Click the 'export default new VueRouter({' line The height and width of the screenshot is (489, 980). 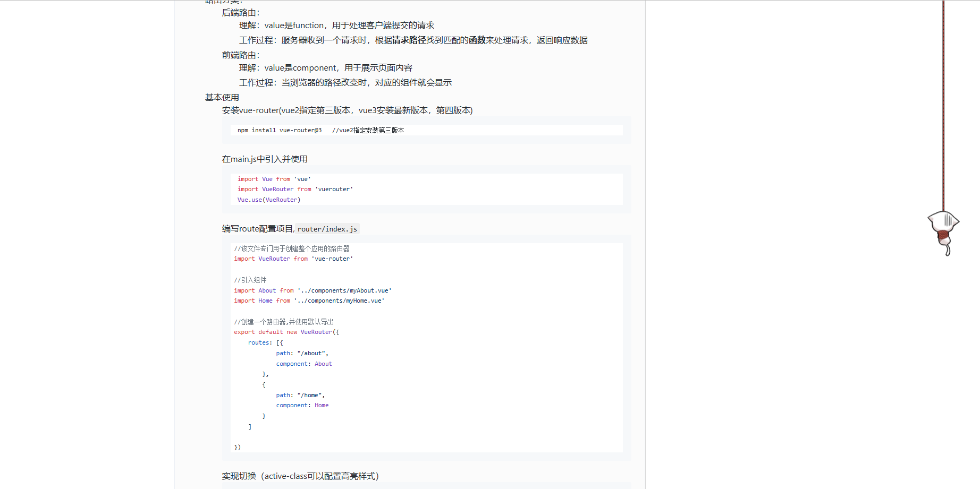click(x=286, y=332)
